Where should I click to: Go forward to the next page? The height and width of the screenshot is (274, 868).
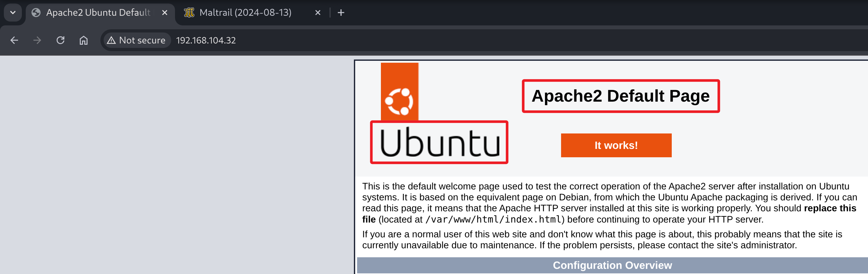pos(37,41)
